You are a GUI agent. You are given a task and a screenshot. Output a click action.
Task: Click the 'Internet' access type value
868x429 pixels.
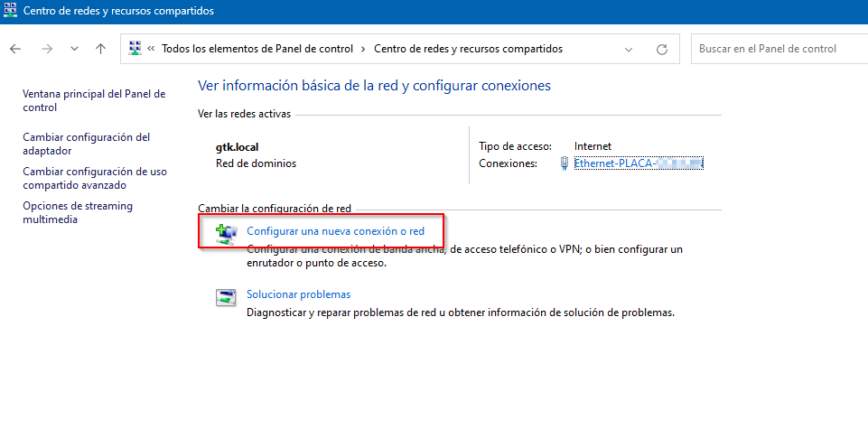pos(593,146)
